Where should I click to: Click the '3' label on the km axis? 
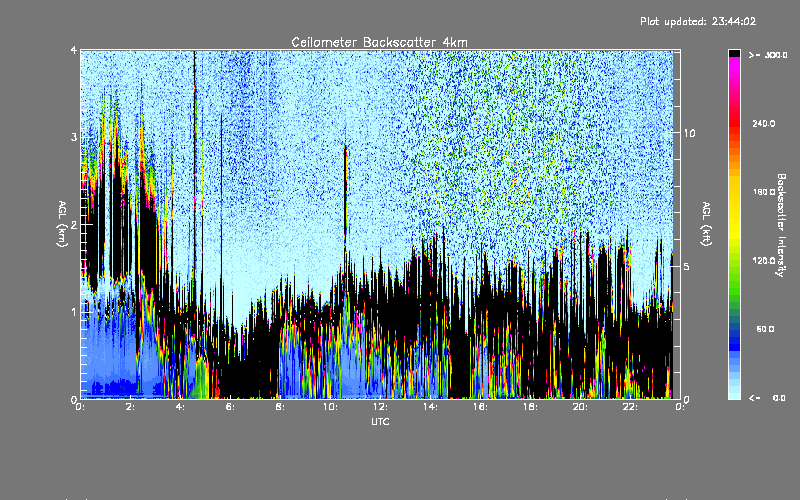[x=74, y=137]
